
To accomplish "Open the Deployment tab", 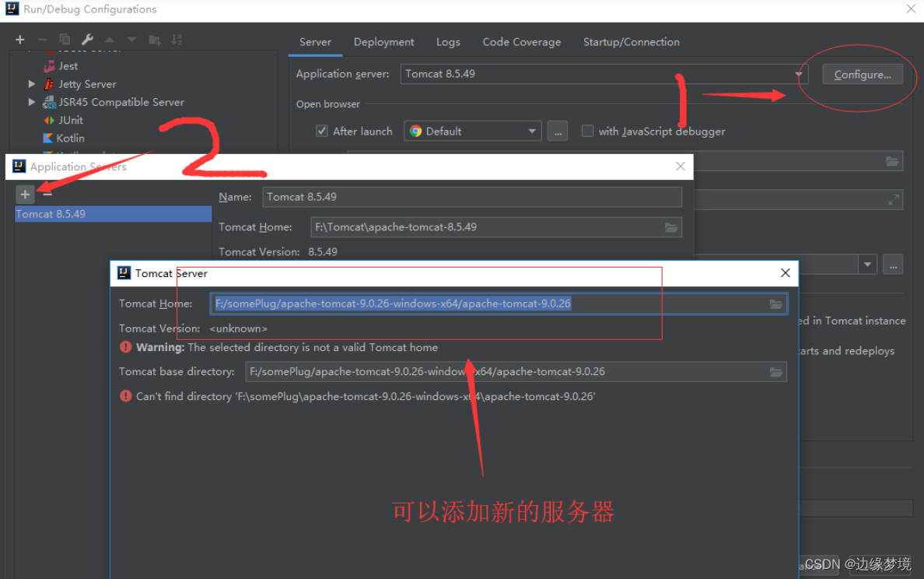I will point(383,43).
